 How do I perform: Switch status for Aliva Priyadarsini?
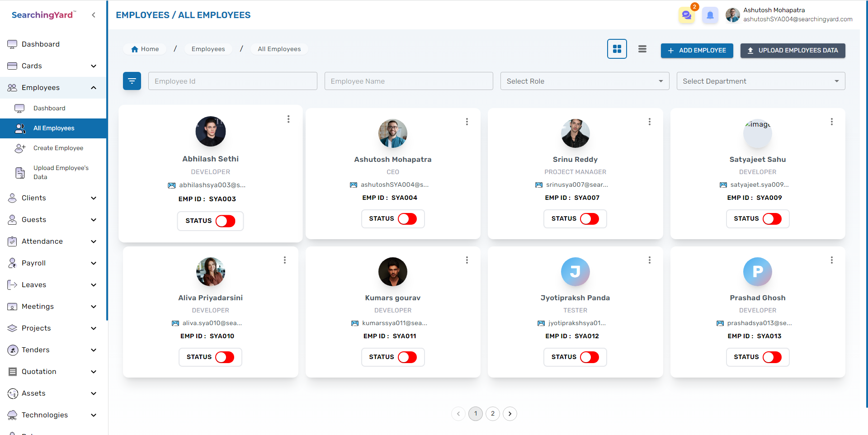coord(225,357)
